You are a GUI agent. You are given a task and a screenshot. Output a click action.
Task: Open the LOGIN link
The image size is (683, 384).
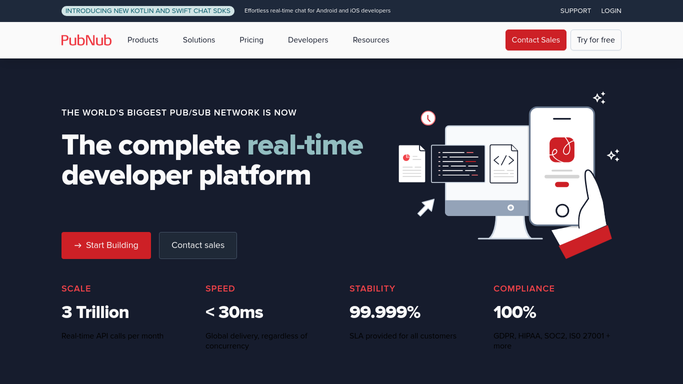tap(611, 11)
